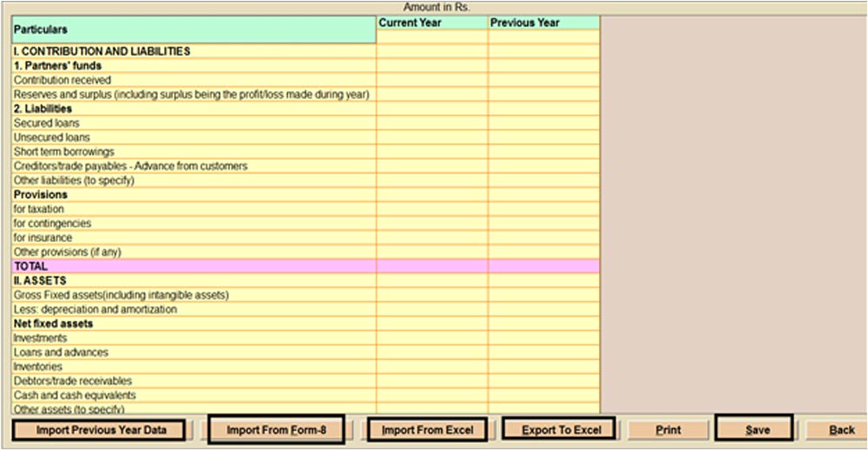Select Current Year cell for Cash and cash equivalents
This screenshot has width=868, height=451.
click(x=431, y=395)
